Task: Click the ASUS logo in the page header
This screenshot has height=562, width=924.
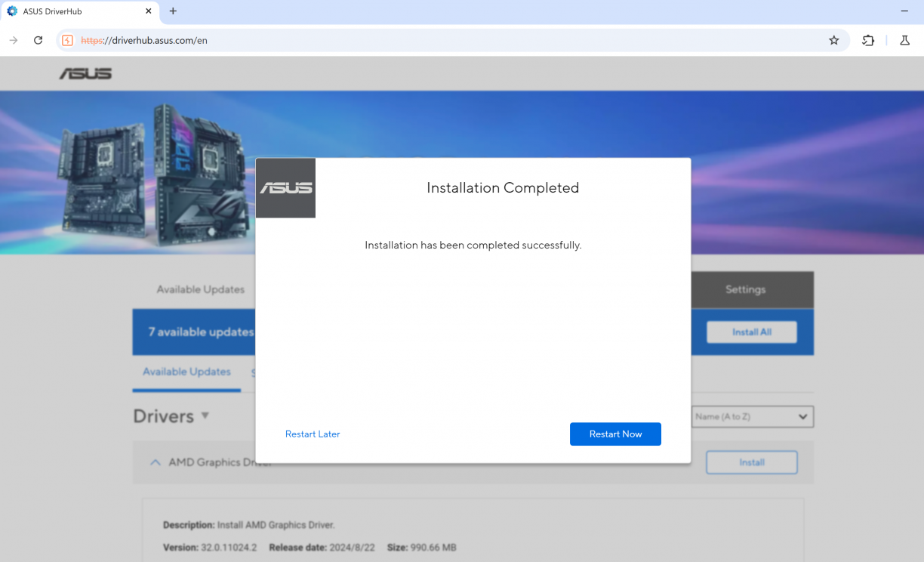Action: tap(85, 73)
